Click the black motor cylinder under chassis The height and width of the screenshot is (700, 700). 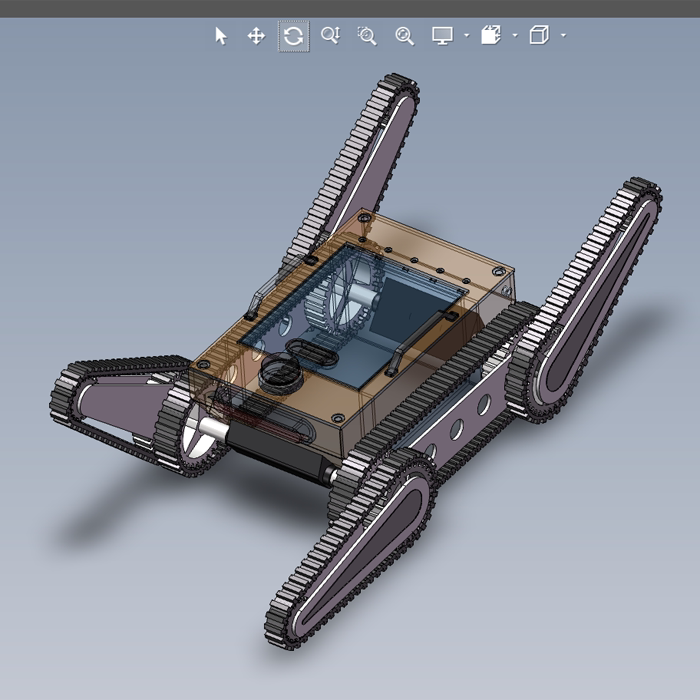tap(281, 452)
